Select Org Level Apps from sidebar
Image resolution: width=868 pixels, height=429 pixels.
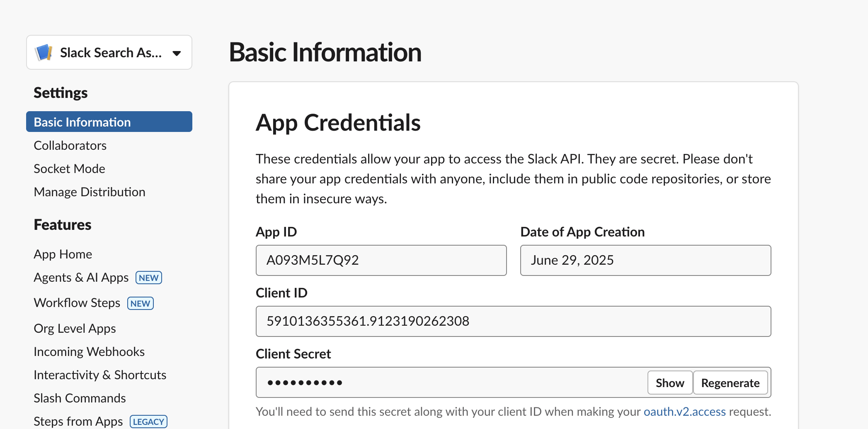(75, 328)
